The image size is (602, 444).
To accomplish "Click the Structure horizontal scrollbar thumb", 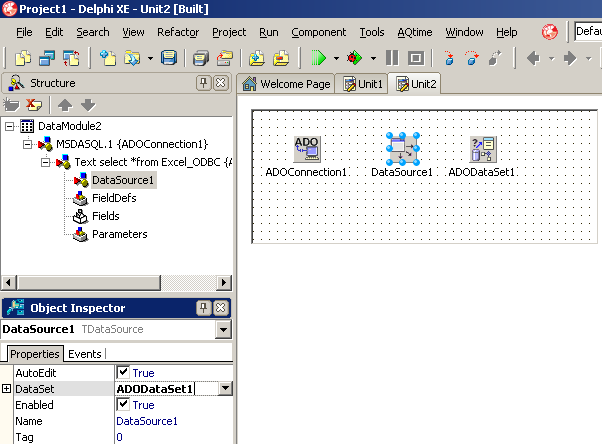I will pyautogui.click(x=89, y=283).
